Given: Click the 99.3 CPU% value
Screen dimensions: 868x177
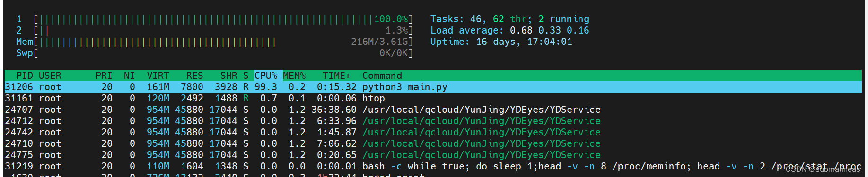Looking at the screenshot, I should click(266, 87).
